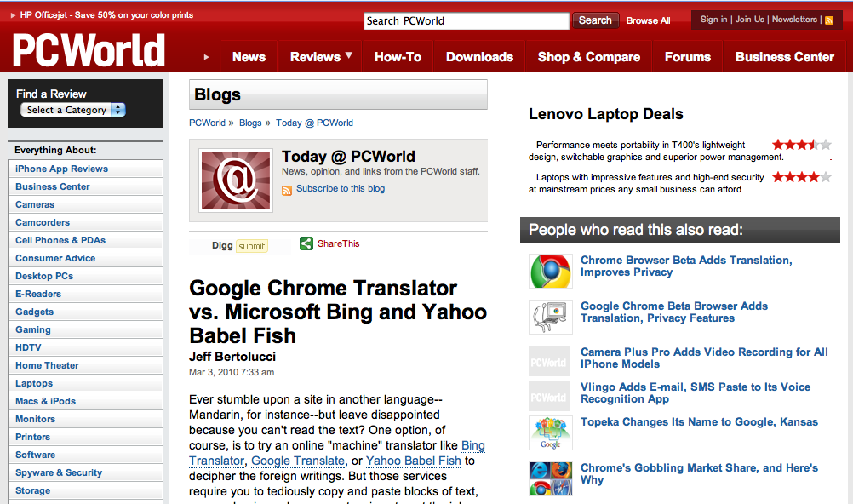
Task: Click the orange RSS subscribe icon
Action: [x=287, y=190]
